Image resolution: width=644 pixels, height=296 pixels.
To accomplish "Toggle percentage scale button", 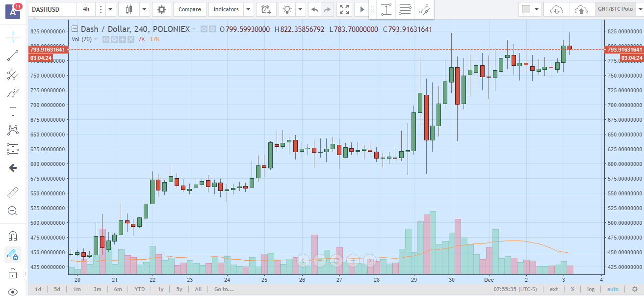I will click(572, 289).
